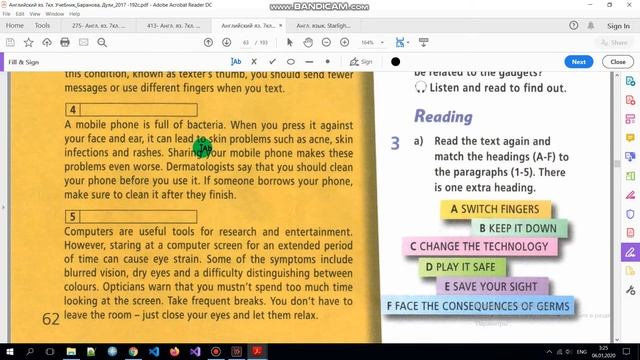Choose the dot tool
The image size is (640, 360).
pyautogui.click(x=327, y=62)
